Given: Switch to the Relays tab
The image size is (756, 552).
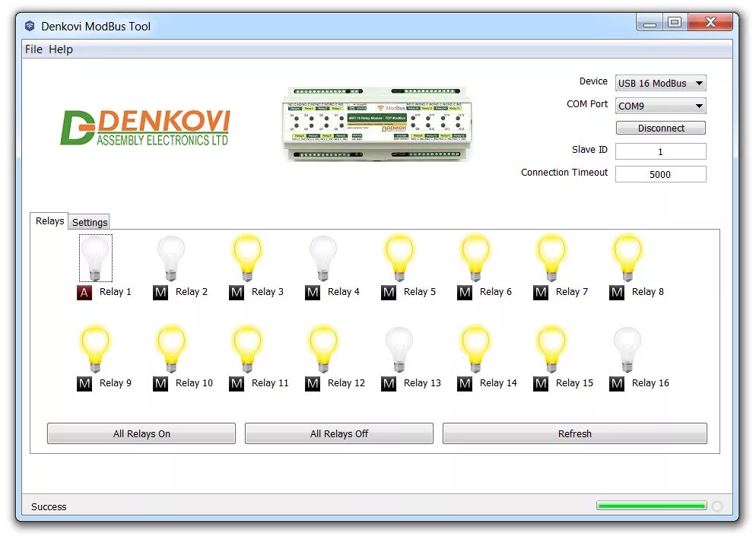Looking at the screenshot, I should point(49,220).
